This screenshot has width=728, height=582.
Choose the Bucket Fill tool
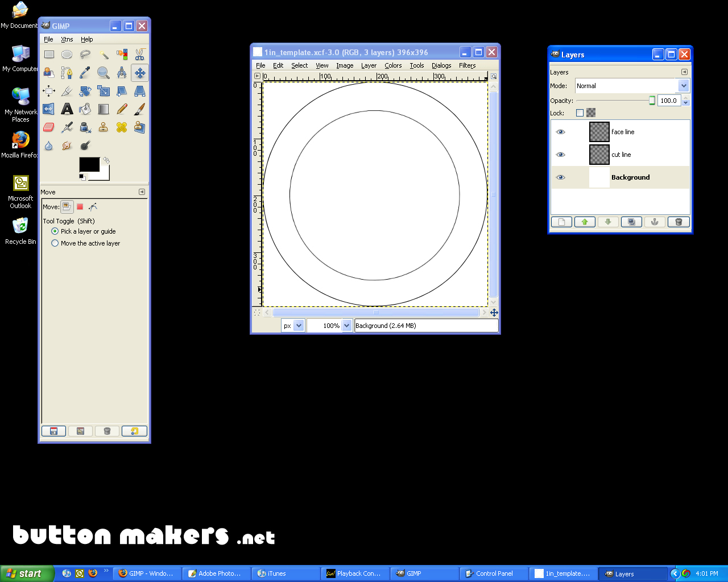[x=85, y=109]
